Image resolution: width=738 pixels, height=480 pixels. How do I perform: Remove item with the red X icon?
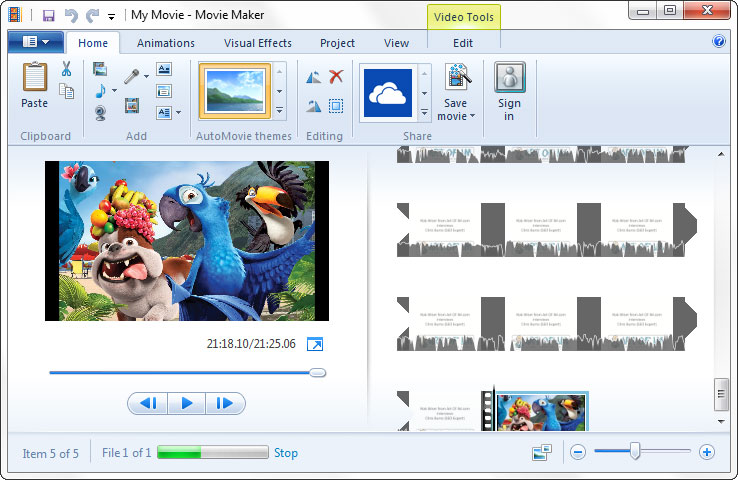pyautogui.click(x=336, y=76)
